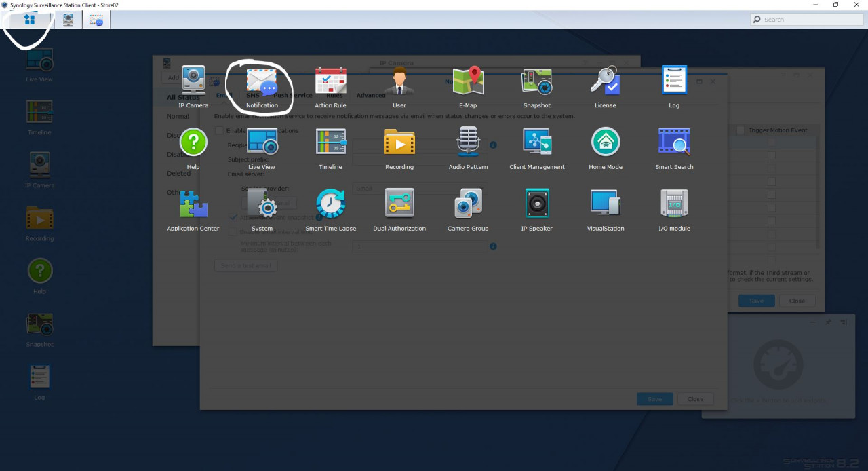The width and height of the screenshot is (868, 471).
Task: Open Recording desktop shortcut
Action: [x=39, y=224]
